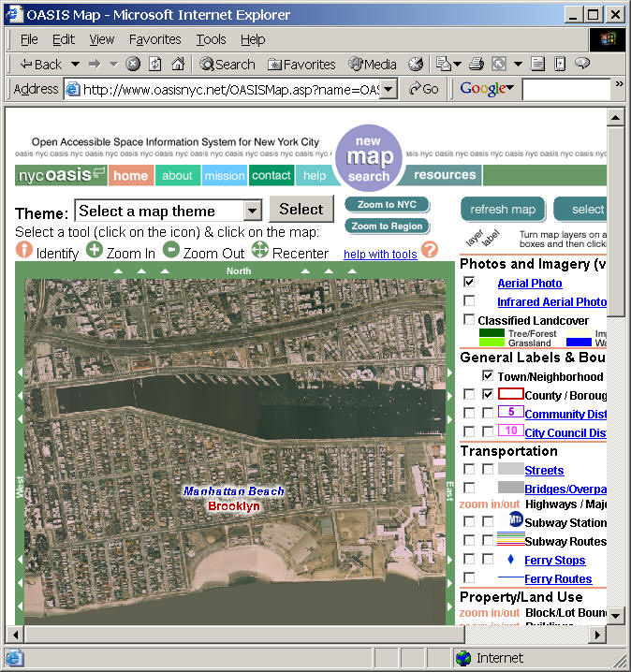This screenshot has height=672, width=631.
Task: Enable the Bridges/Overpasses layer checkbox
Action: tap(469, 488)
